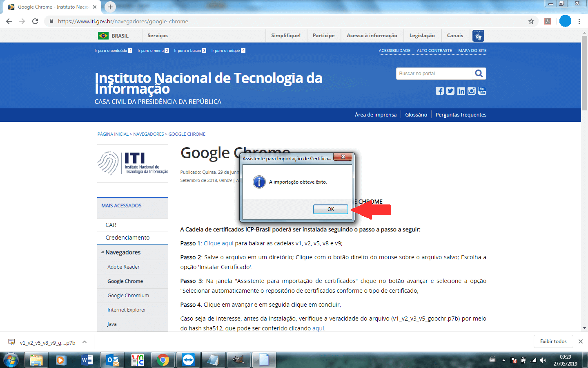The width and height of the screenshot is (588, 368).
Task: Open the Windows Start menu
Action: [x=11, y=360]
